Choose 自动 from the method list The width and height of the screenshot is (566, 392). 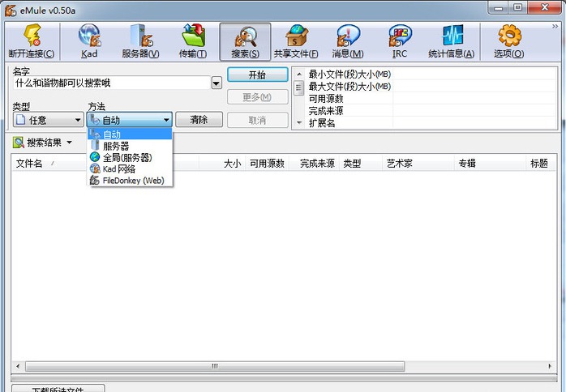130,134
